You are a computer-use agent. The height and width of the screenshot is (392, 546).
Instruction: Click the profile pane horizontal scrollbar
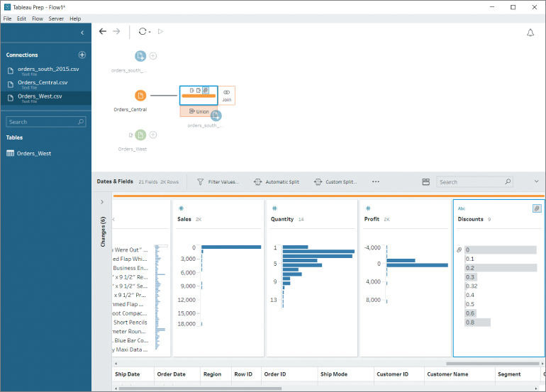pos(492,364)
